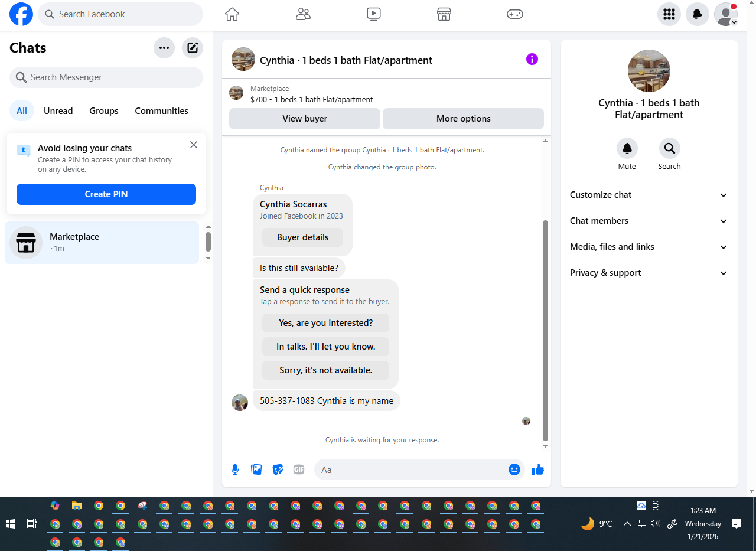
Task: Send quick response 'Yes, are you interested?'
Action: tap(326, 323)
